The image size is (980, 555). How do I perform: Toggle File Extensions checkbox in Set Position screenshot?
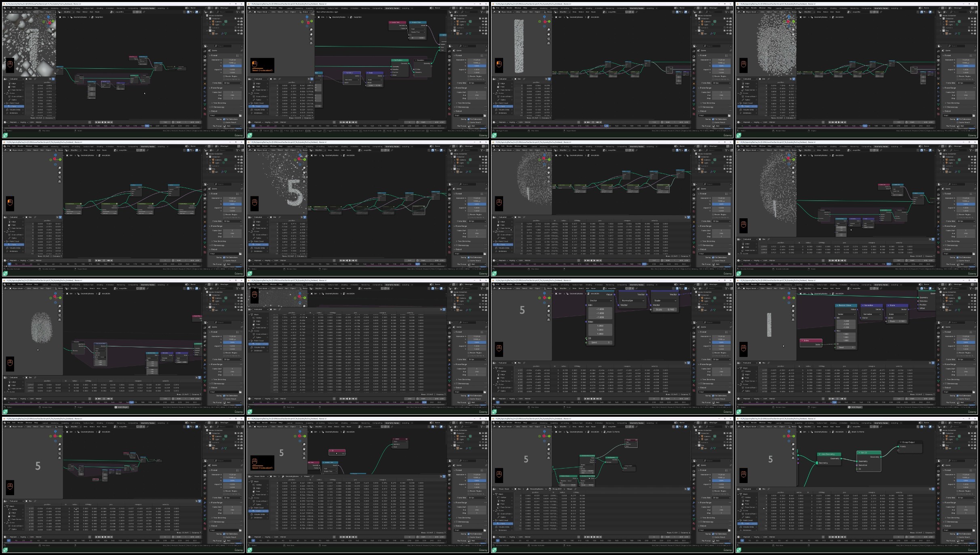468,119
